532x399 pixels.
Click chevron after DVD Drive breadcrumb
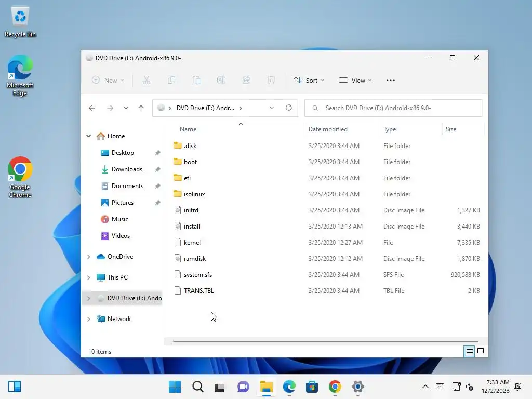coord(241,108)
